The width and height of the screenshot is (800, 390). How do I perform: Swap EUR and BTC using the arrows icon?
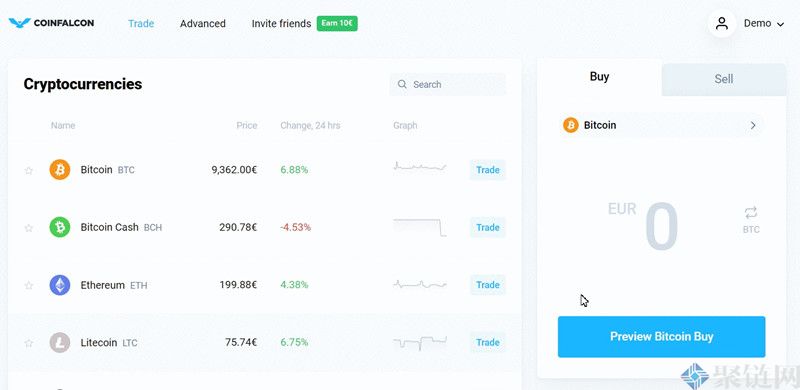click(751, 213)
